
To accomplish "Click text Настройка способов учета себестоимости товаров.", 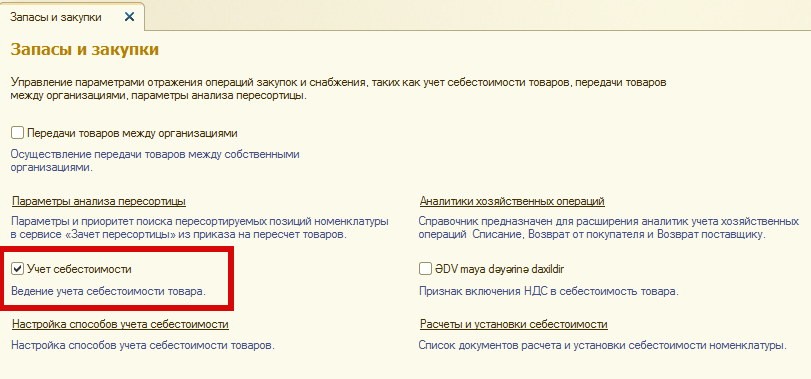I will pyautogui.click(x=143, y=345).
